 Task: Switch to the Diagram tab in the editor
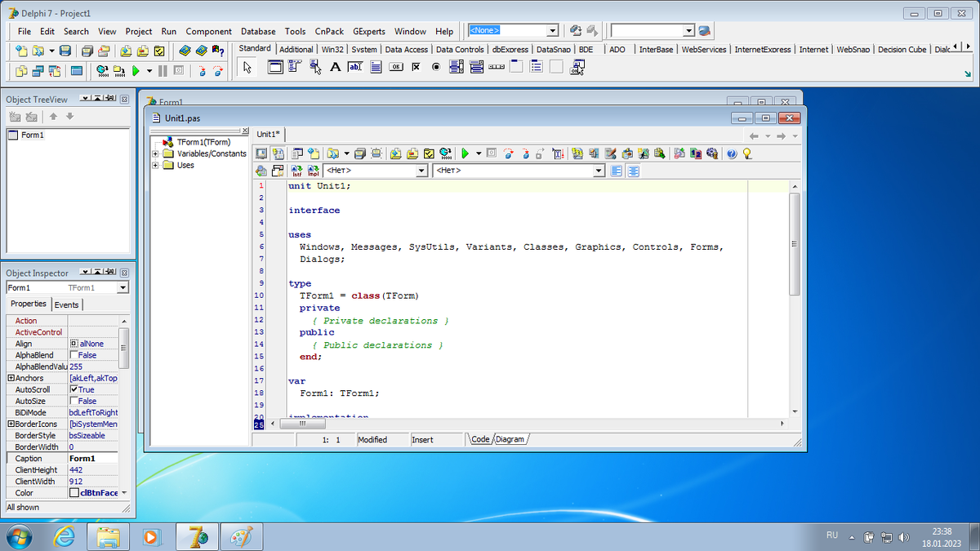(510, 439)
